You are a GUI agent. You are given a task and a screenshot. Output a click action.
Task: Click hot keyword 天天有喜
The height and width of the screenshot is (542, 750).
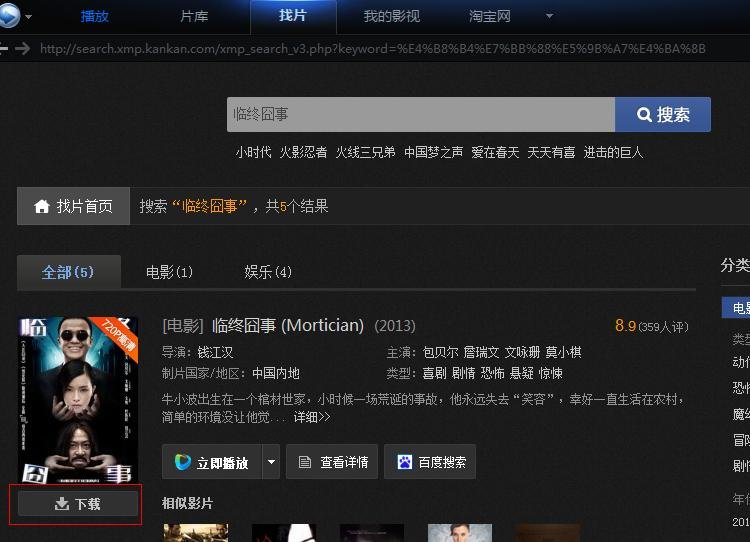pos(551,152)
